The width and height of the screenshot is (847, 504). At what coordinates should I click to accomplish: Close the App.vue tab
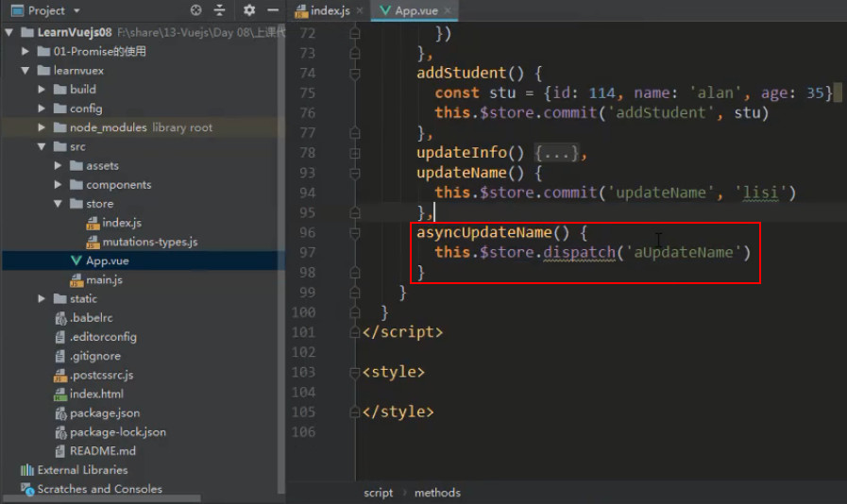[448, 10]
